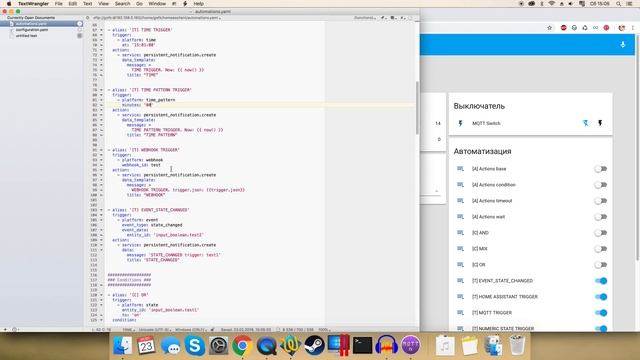The width and height of the screenshot is (640, 360).
Task: Click TextWrangler icon in the dock
Action: [x=290, y=345]
